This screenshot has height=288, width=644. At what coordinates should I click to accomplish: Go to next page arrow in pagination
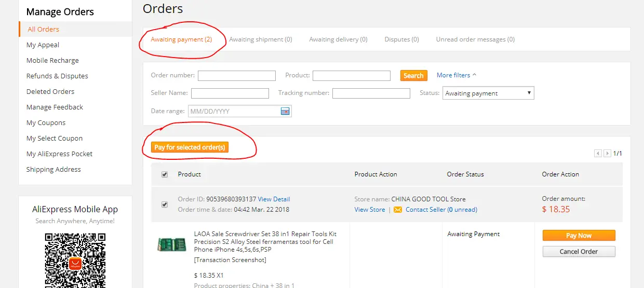607,154
